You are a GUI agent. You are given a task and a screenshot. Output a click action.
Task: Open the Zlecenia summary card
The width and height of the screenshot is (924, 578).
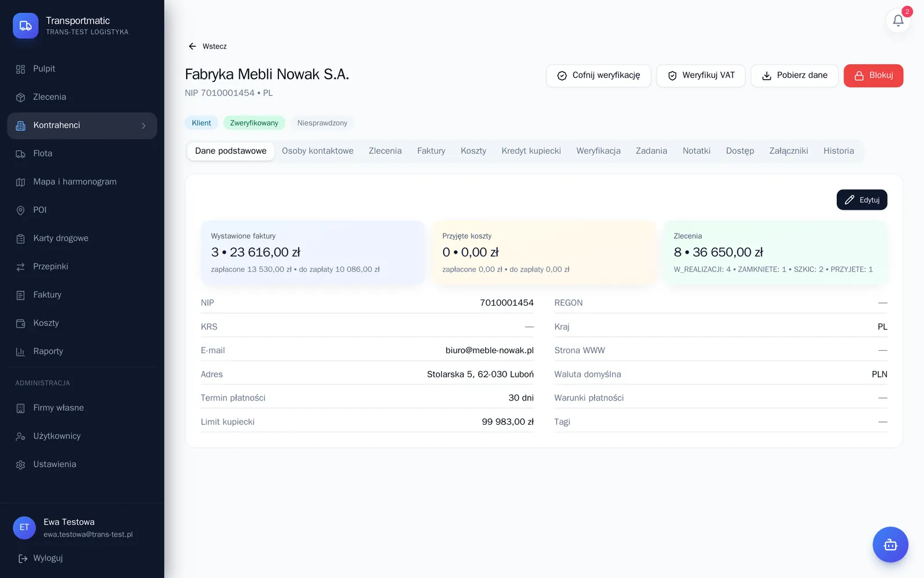click(775, 253)
